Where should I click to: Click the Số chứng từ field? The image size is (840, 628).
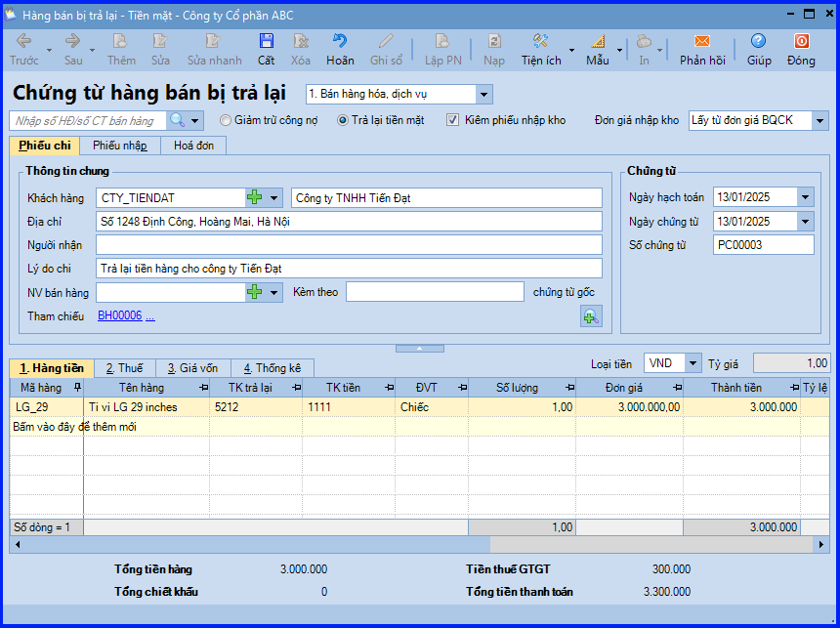coord(764,245)
